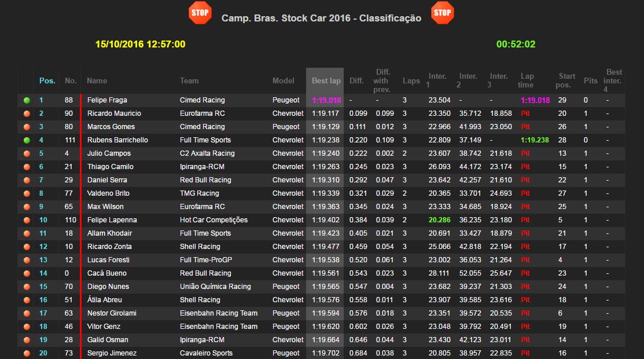
Task: Sort by the Name column header
Action: 97,80
